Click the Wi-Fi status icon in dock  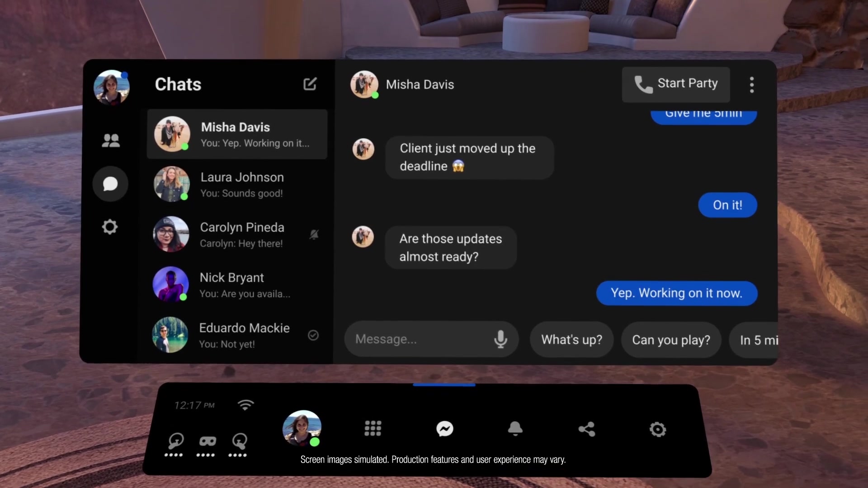click(245, 405)
